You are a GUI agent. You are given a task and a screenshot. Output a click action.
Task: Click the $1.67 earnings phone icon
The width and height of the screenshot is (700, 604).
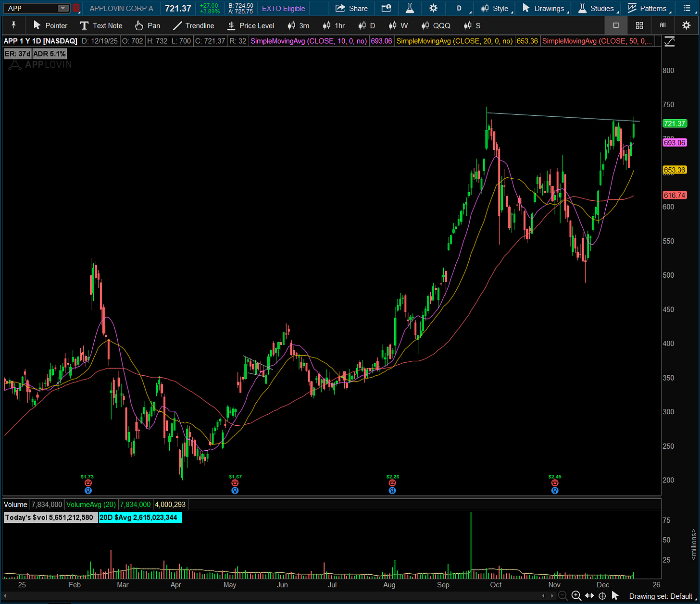pos(235,483)
